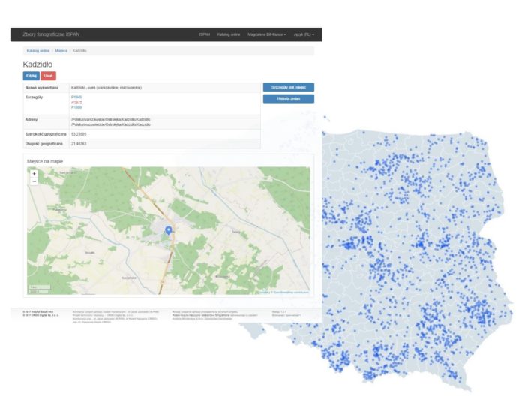Click the red Usuń button
Image resolution: width=525 pixels, height=420 pixels.
[49, 76]
